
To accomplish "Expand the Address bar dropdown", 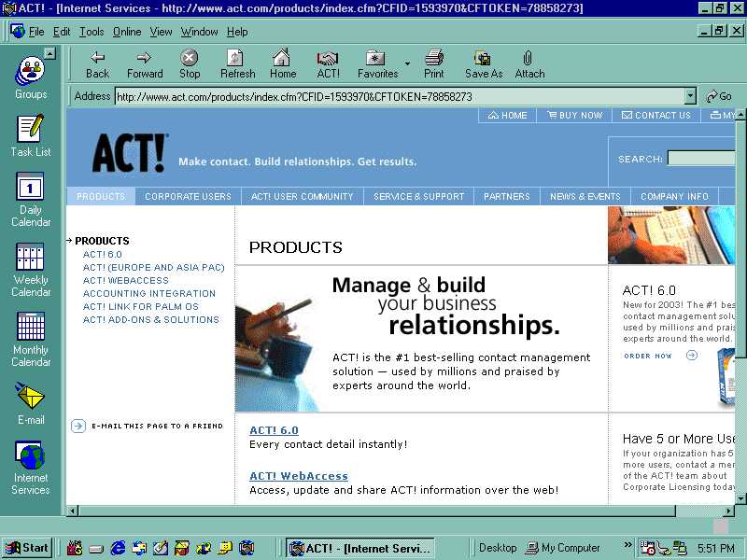I will [x=690, y=96].
